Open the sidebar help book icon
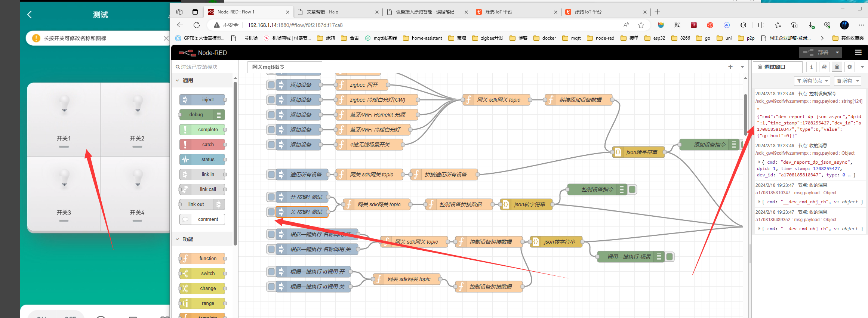This screenshot has height=318, width=868. (824, 67)
